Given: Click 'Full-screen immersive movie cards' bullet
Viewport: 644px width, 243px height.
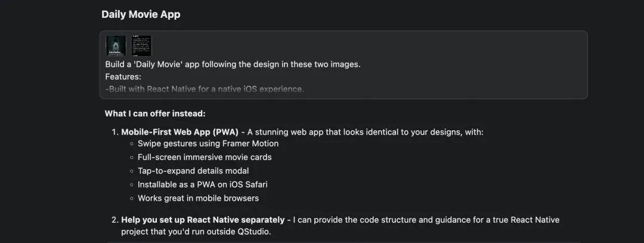Looking at the screenshot, I should pyautogui.click(x=205, y=157).
